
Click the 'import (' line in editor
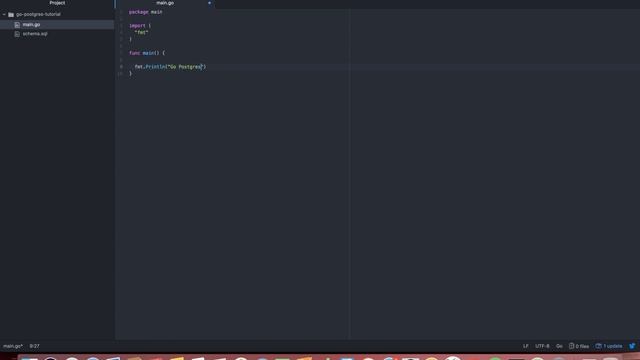(140, 26)
